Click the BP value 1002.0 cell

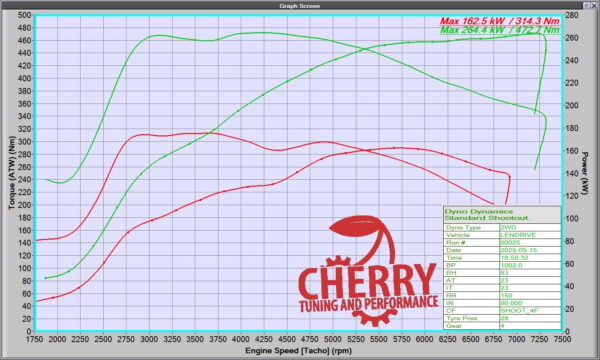click(530, 265)
